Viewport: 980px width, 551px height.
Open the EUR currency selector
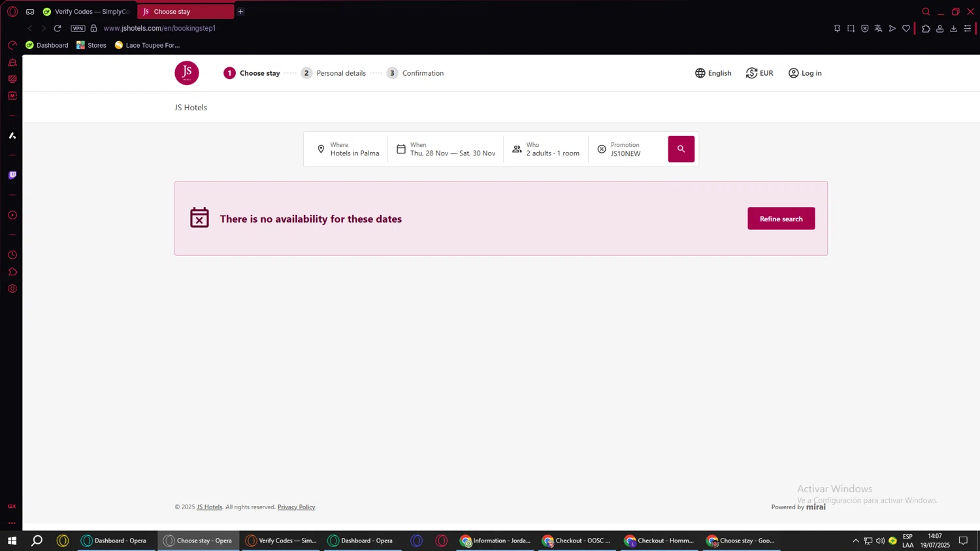click(759, 73)
